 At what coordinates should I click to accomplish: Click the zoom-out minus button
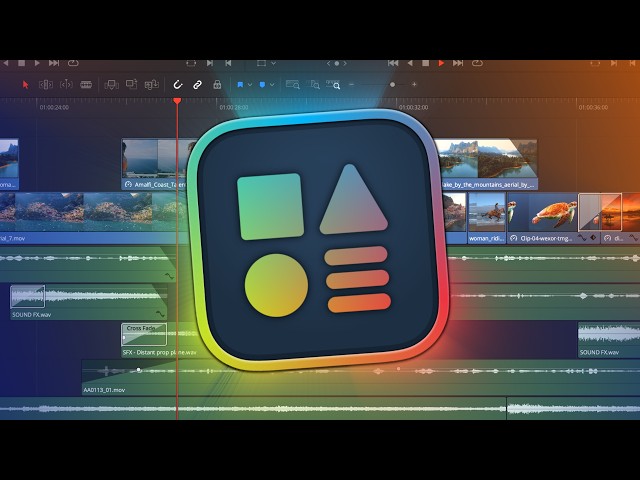pyautogui.click(x=351, y=84)
